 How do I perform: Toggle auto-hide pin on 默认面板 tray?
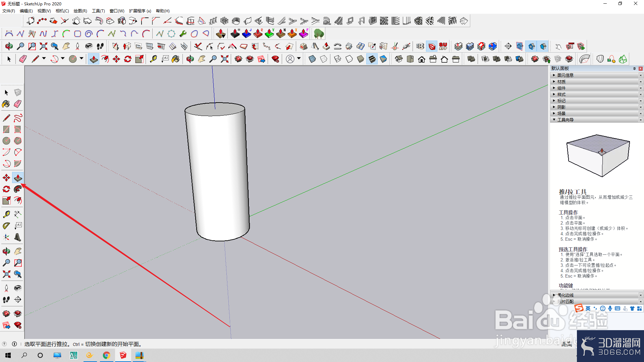pyautogui.click(x=634, y=68)
